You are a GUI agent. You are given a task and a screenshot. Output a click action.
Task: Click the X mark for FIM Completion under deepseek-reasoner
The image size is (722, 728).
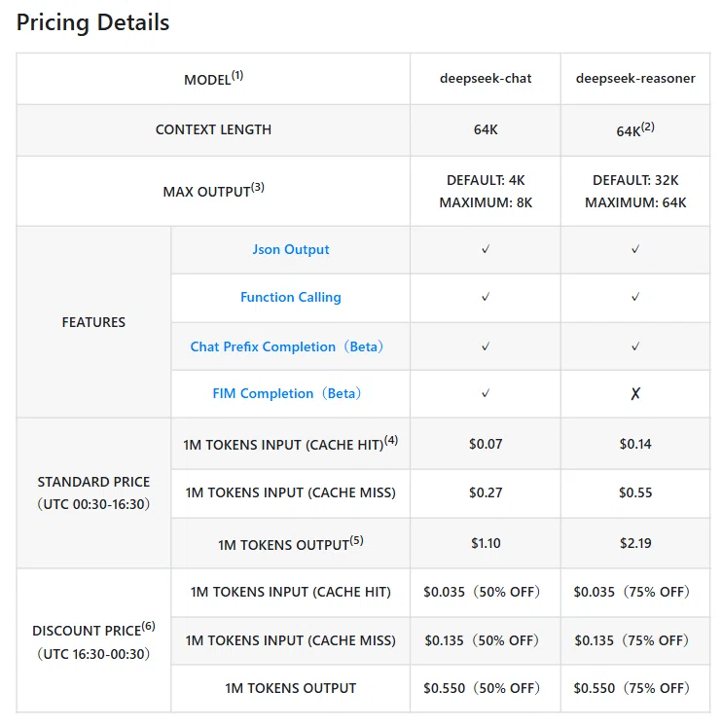tap(635, 394)
